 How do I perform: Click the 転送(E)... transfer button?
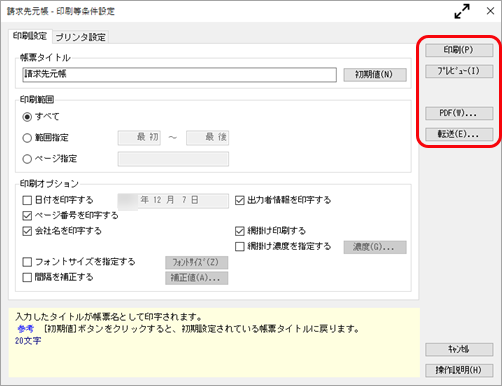459,134
